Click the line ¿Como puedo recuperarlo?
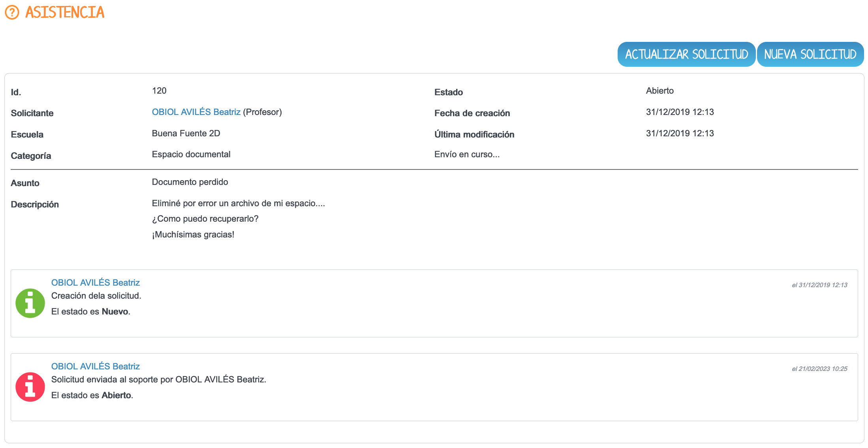The width and height of the screenshot is (868, 448). pyautogui.click(x=205, y=219)
